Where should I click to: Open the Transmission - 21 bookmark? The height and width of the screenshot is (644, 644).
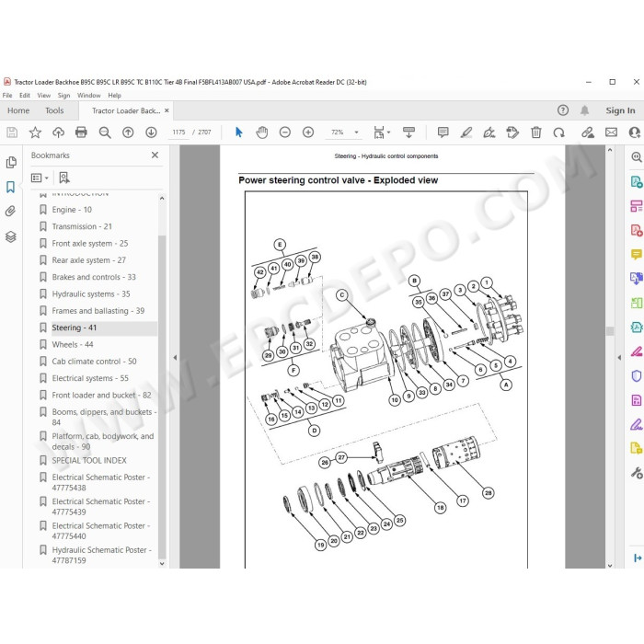(x=82, y=226)
